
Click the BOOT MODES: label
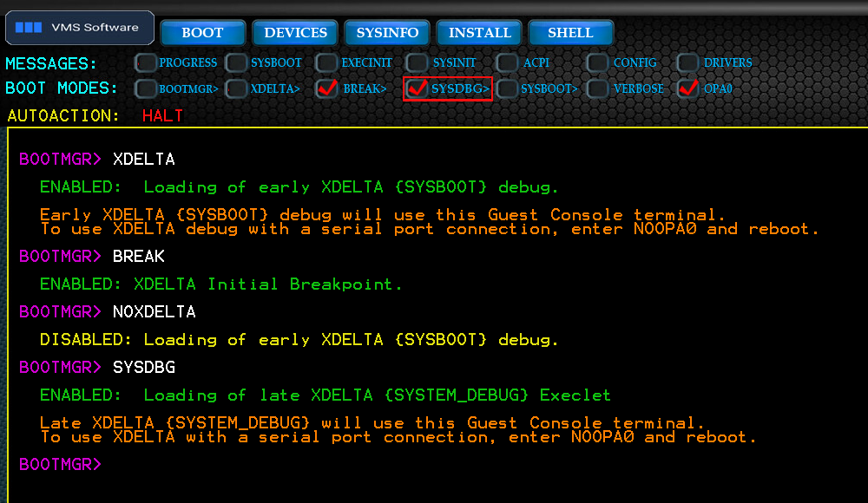click(62, 88)
